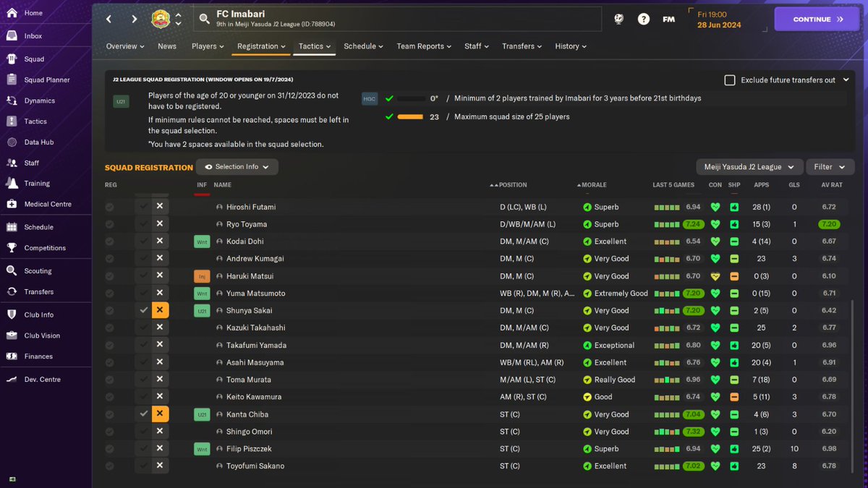Image resolution: width=868 pixels, height=488 pixels.
Task: Open Schedule in the left sidebar
Action: click(38, 227)
